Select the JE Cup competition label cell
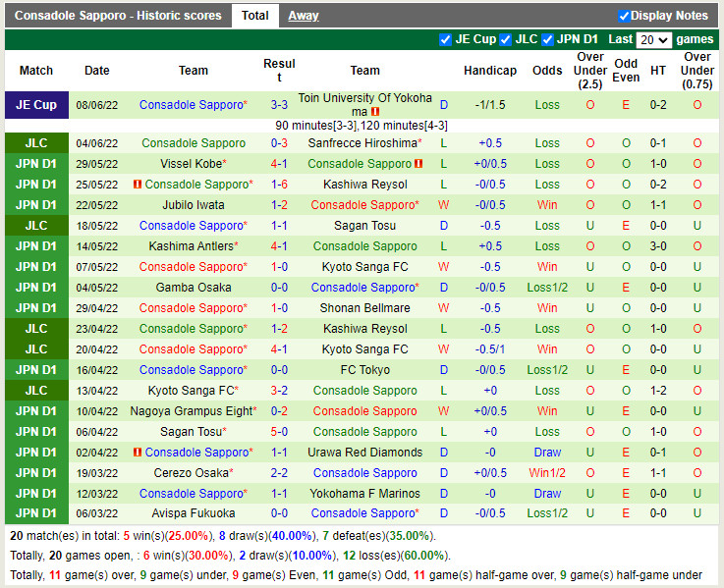The height and width of the screenshot is (588, 724). (36, 105)
